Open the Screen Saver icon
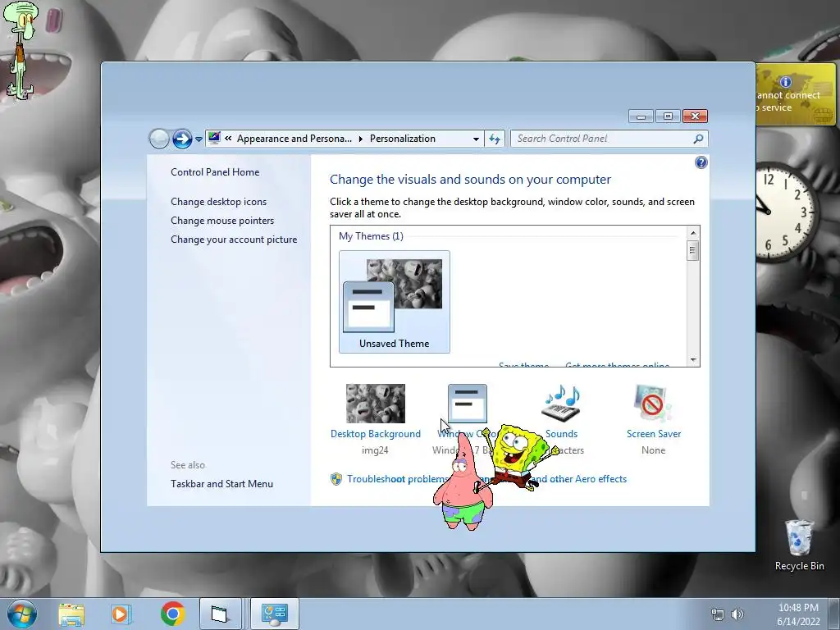 click(653, 404)
